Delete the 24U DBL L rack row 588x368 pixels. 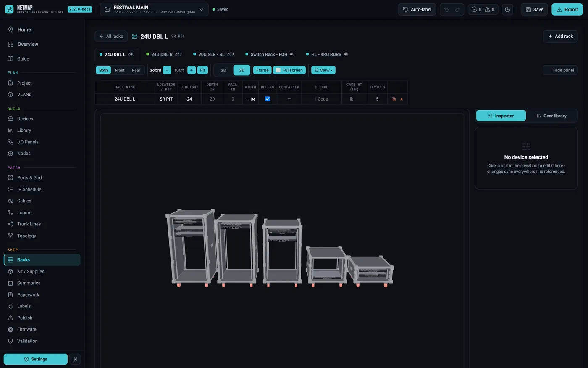pos(402,99)
